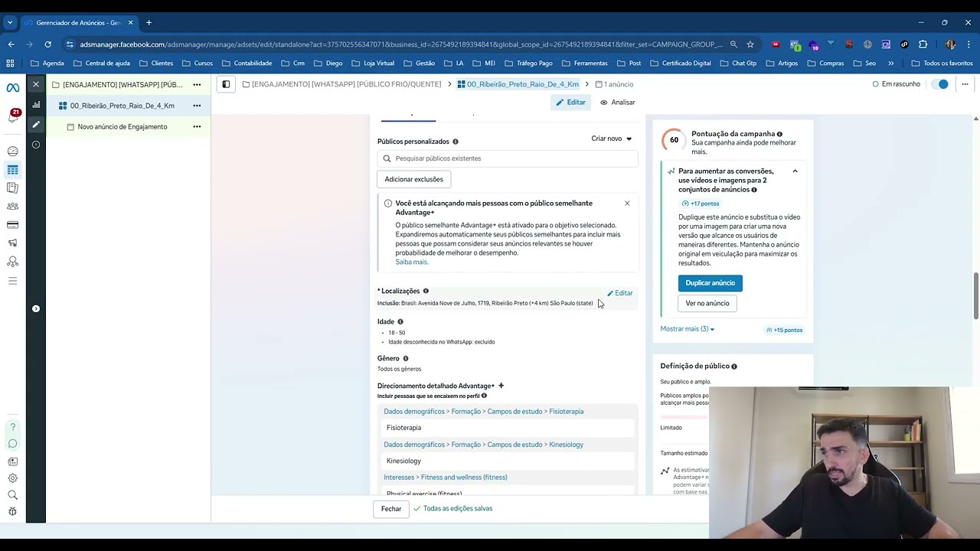Open the three-dot menu beside the toggle
The image size is (980, 551).
pos(965,84)
